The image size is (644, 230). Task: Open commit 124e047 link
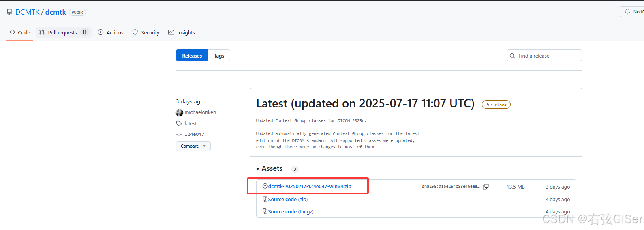(x=194, y=134)
